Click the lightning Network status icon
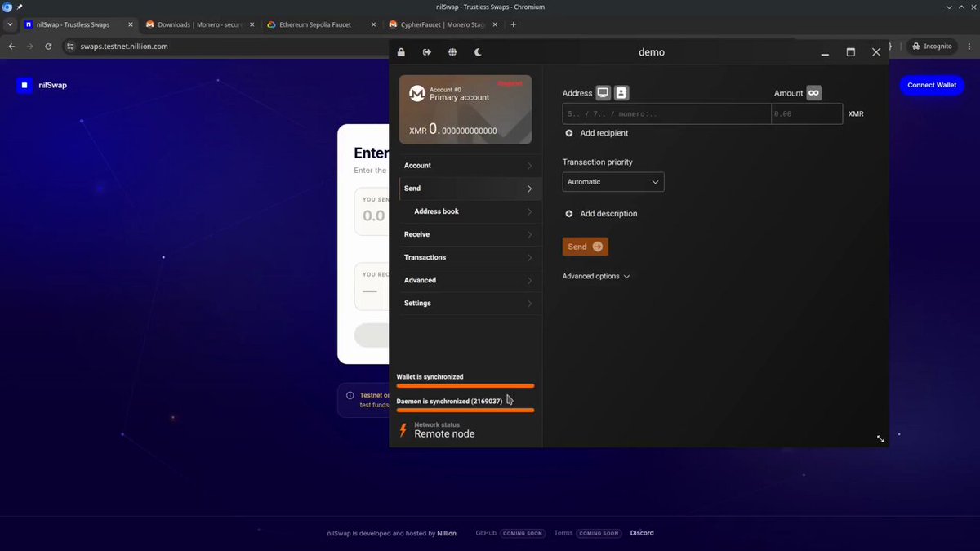 coord(403,430)
